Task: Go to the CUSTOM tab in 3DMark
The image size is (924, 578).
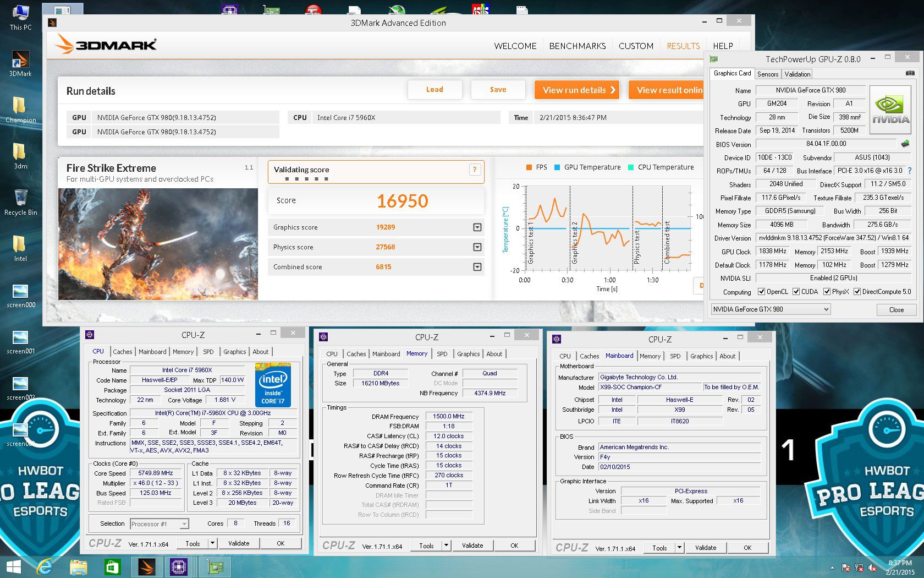Action: click(636, 46)
